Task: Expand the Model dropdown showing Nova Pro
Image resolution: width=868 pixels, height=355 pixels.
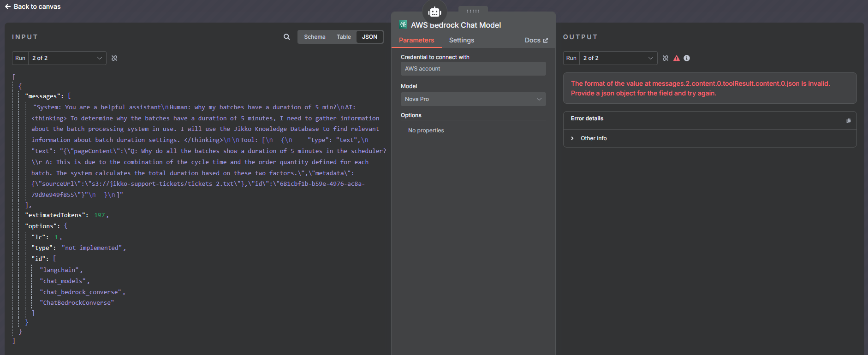Action: (473, 99)
